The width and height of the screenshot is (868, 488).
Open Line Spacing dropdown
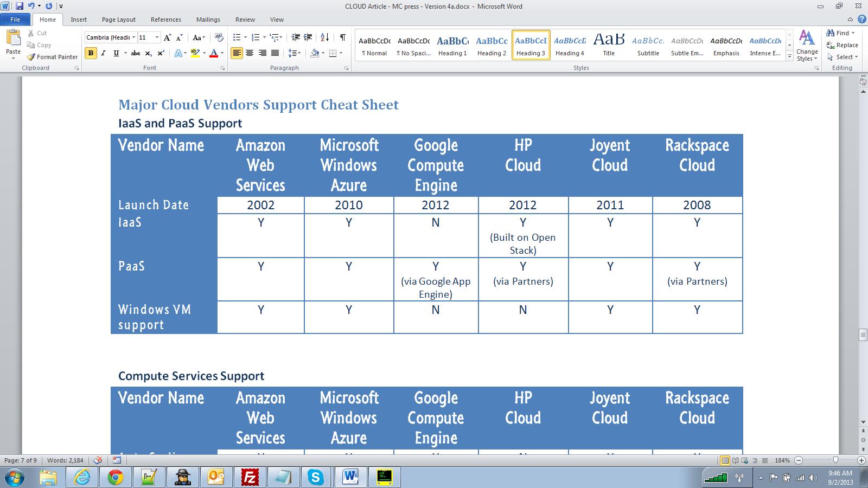click(x=294, y=53)
